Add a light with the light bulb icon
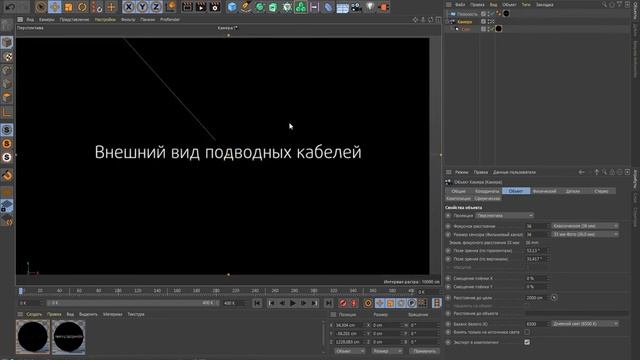Screen dimensions: 640x360 370,7
